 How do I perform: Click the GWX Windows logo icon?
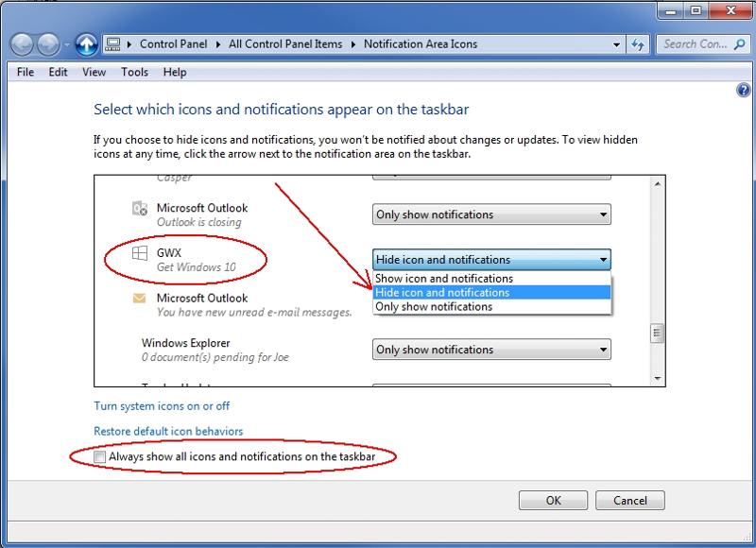coord(140,253)
